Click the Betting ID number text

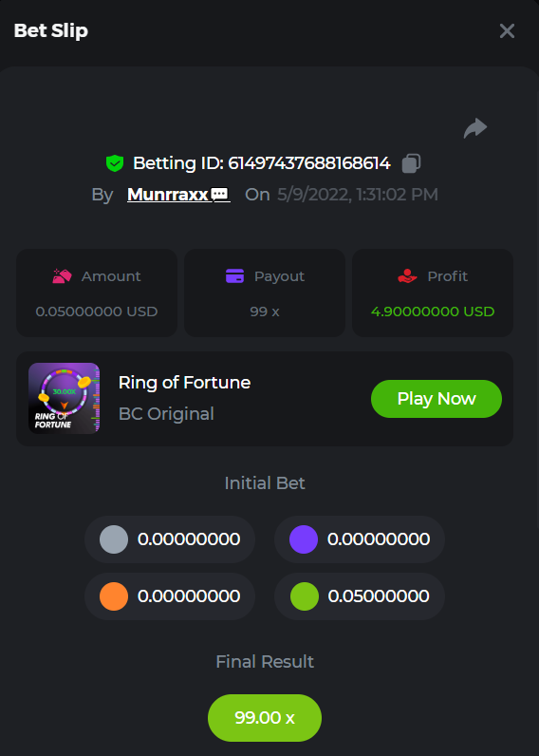tap(308, 163)
